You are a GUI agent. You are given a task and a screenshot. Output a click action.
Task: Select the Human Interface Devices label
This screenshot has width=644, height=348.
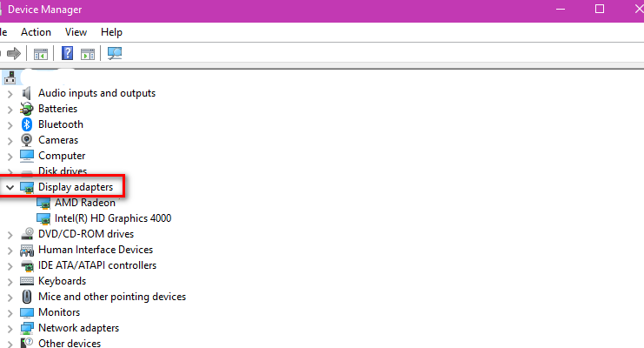pyautogui.click(x=96, y=250)
